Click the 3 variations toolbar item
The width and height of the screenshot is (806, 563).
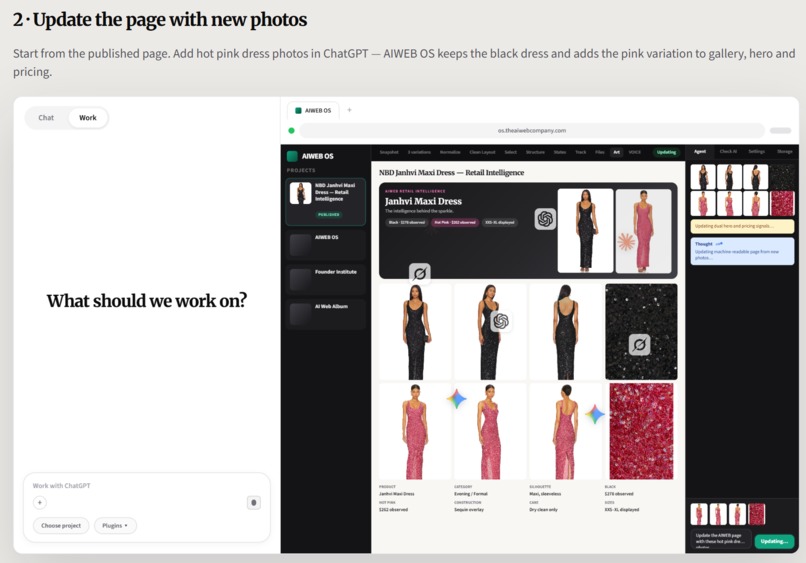click(419, 152)
